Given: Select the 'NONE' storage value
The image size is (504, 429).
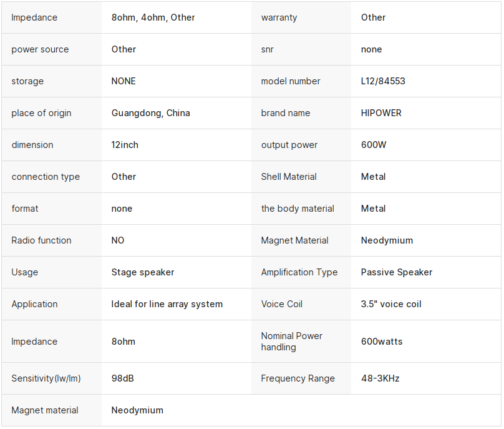Looking at the screenshot, I should [x=124, y=81].
